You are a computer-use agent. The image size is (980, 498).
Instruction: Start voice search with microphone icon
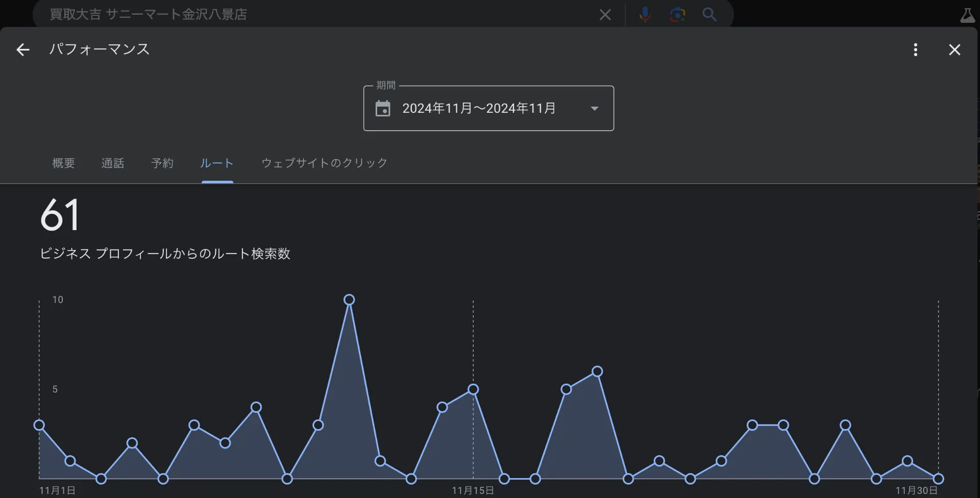click(x=645, y=14)
